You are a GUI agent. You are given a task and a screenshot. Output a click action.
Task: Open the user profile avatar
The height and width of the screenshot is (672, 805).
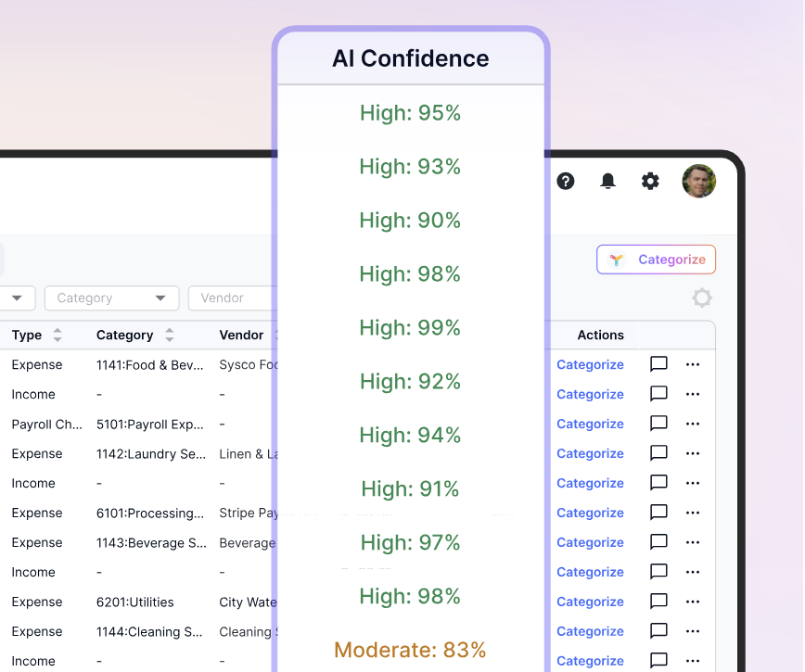pyautogui.click(x=698, y=182)
